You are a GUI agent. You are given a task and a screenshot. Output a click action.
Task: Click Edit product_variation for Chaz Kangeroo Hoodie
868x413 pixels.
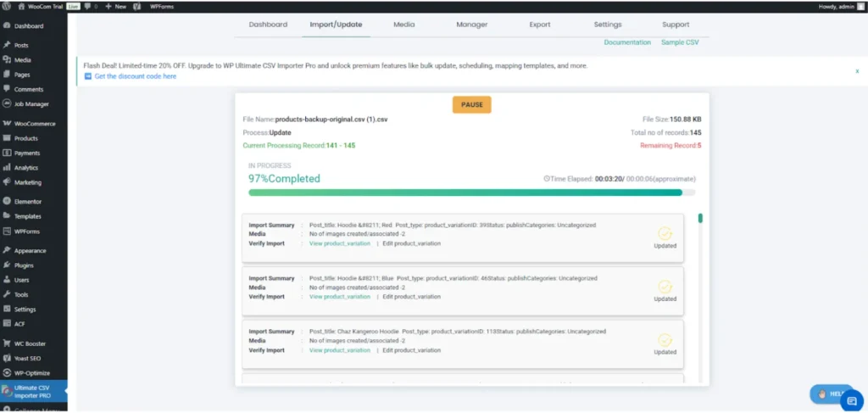411,350
